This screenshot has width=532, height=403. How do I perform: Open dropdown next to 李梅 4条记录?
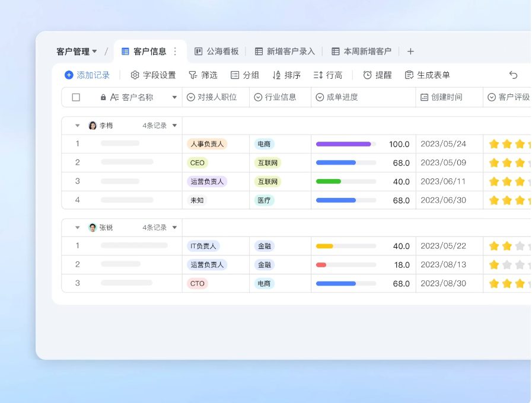tap(174, 126)
